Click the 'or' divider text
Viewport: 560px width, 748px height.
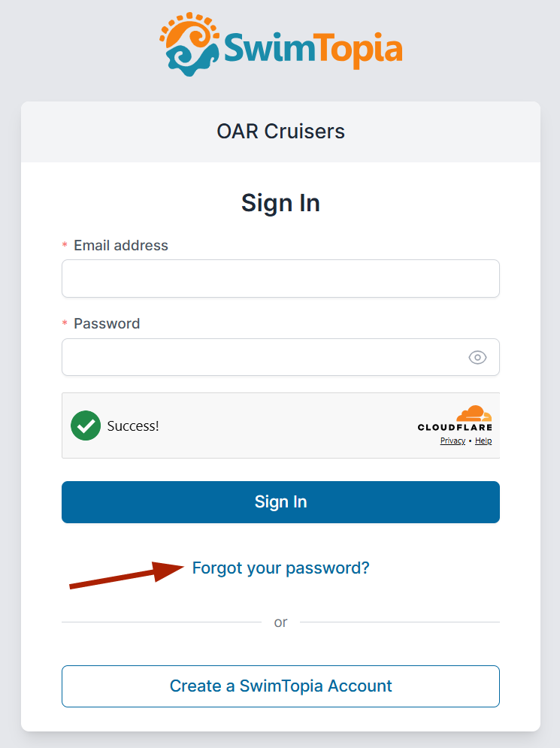pyautogui.click(x=280, y=622)
